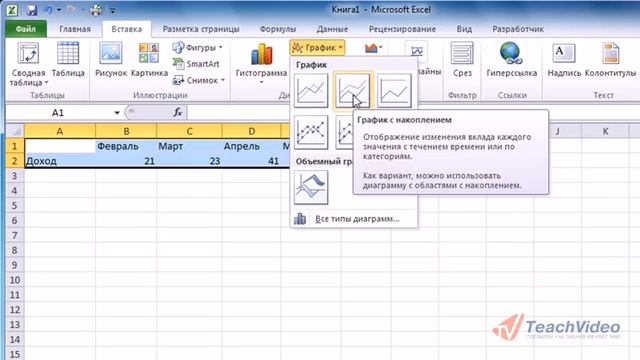The height and width of the screenshot is (360, 640).
Task: Open the Файл tab
Action: coord(26,29)
